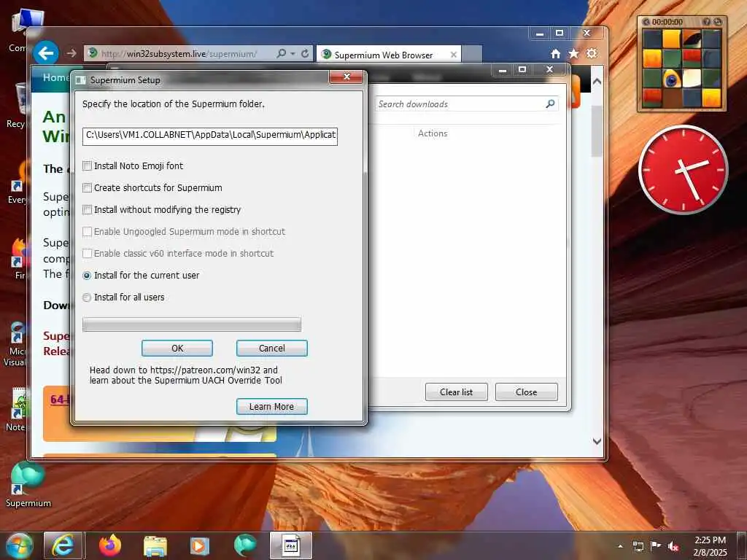Open Internet Explorer home page icon

555,54
